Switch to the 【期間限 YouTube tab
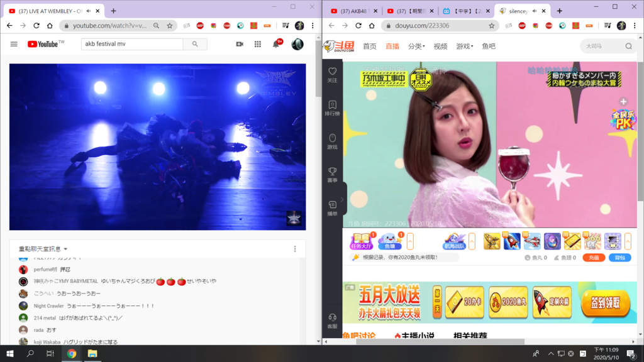This screenshot has height=362, width=644. pos(409,11)
